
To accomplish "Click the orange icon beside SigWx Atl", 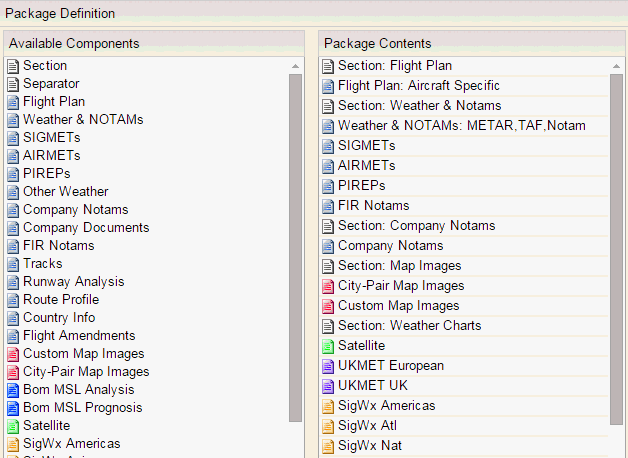I will click(x=328, y=426).
